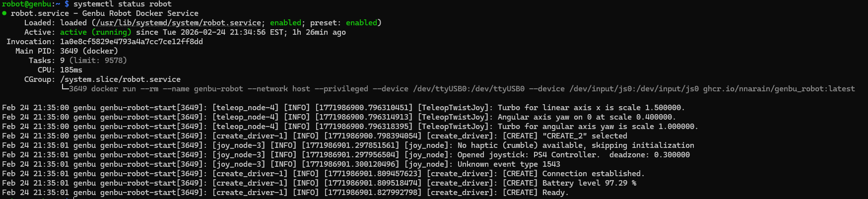Click the ghcr.io genbu_robot:latest image name
Screen dimensions: 868x199
[779, 89]
